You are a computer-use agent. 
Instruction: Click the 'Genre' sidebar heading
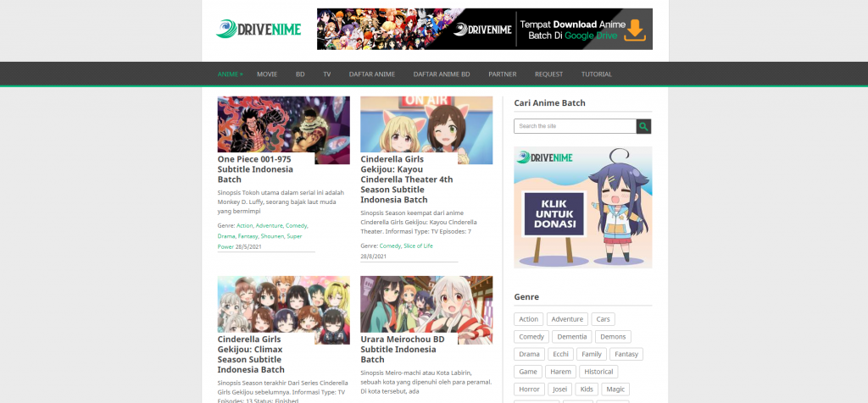click(x=526, y=297)
